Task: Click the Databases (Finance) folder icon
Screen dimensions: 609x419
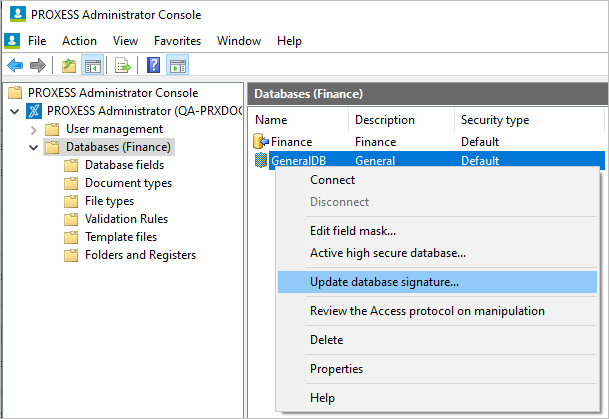Action: (x=52, y=147)
